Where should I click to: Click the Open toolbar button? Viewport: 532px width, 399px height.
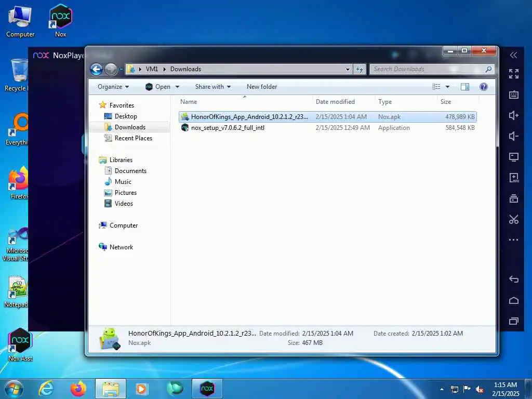pyautogui.click(x=158, y=87)
